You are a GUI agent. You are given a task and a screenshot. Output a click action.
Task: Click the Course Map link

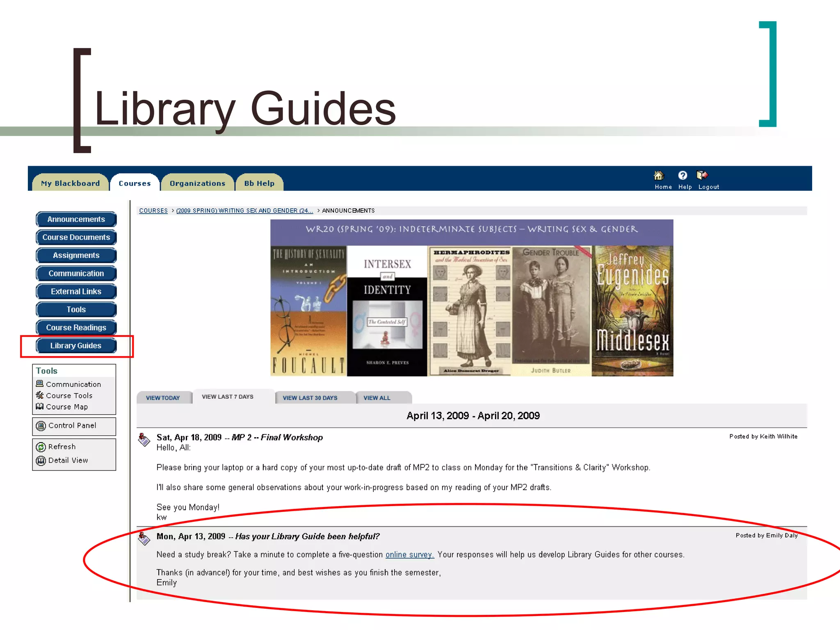67,407
